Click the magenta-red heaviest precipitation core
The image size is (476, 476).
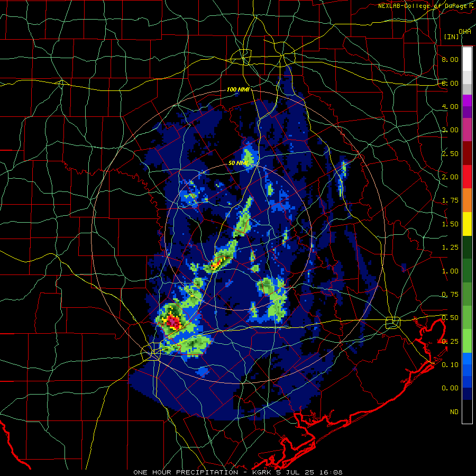[173, 322]
